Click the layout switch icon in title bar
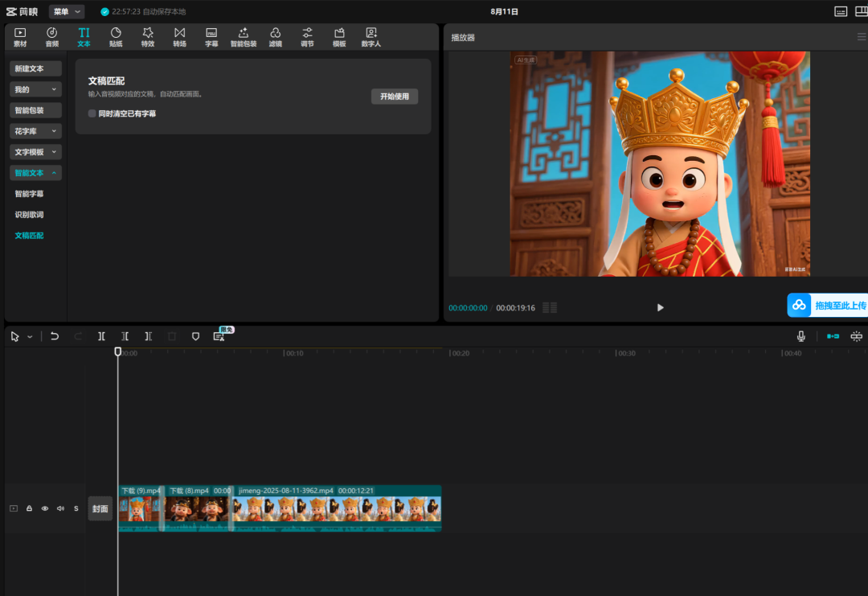868x596 pixels. click(862, 11)
